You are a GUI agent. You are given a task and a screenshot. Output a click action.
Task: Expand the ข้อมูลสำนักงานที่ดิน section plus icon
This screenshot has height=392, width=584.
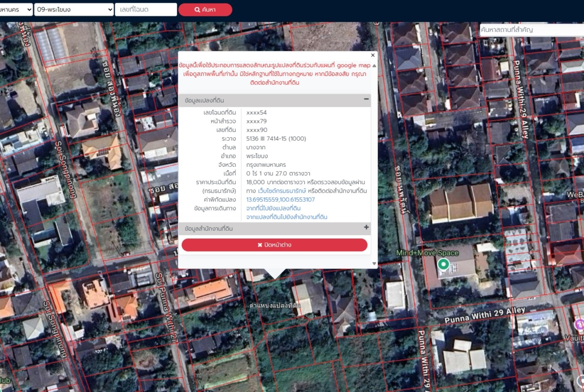tap(366, 228)
